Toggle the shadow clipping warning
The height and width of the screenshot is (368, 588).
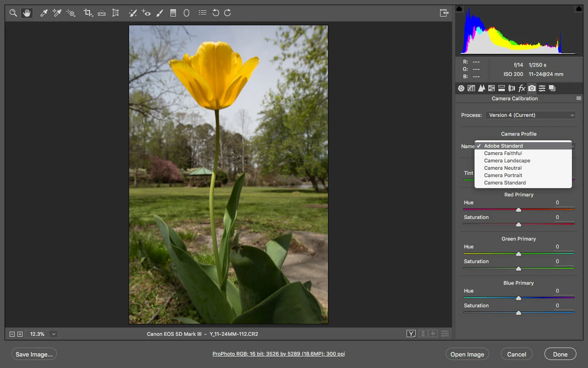459,9
